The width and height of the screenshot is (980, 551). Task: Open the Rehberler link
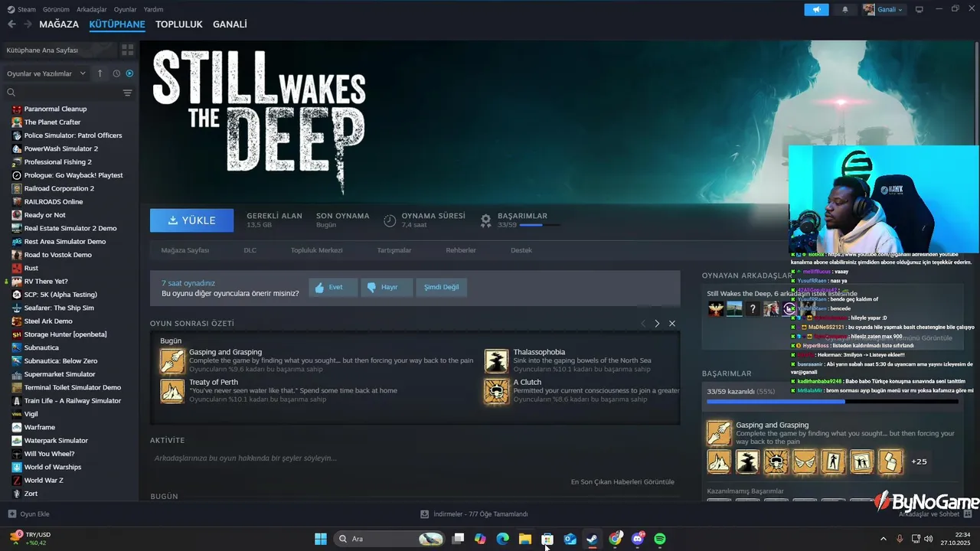[461, 250]
